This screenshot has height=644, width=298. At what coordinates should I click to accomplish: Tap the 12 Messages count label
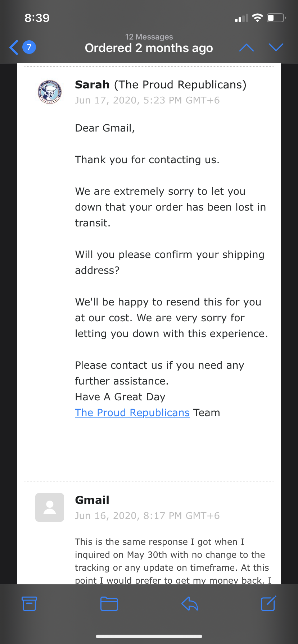149,37
